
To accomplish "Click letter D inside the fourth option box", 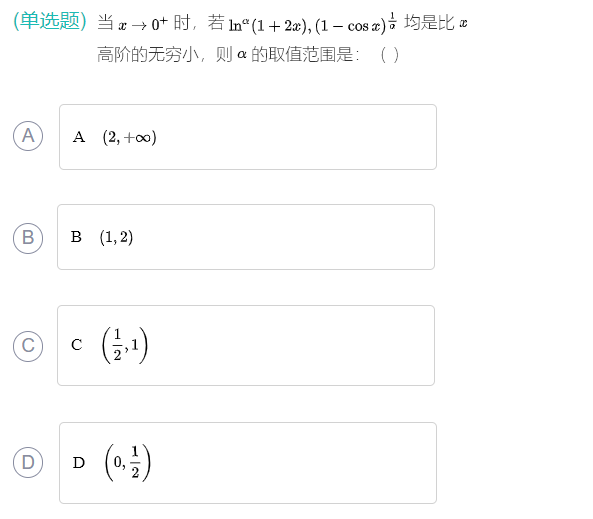I will (79, 463).
